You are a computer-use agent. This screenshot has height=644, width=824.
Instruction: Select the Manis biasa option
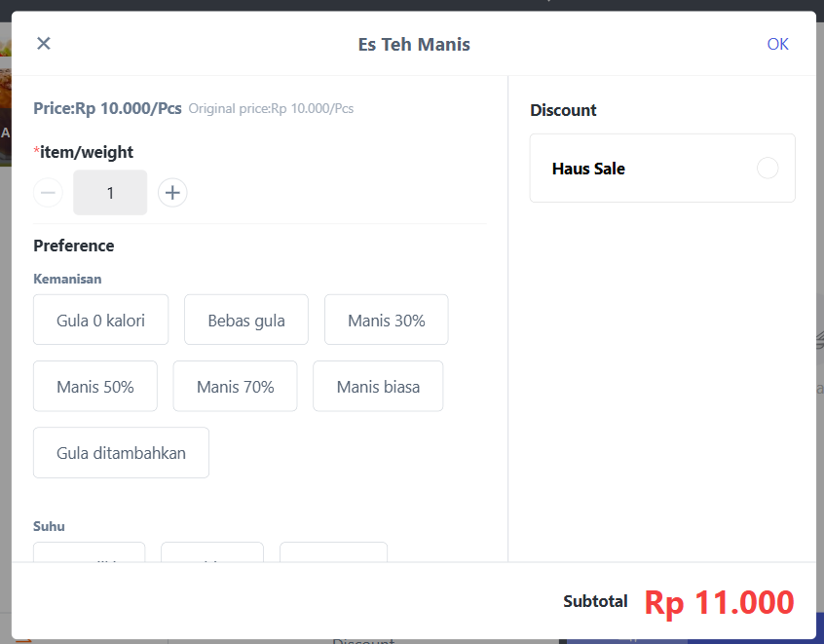(x=378, y=386)
